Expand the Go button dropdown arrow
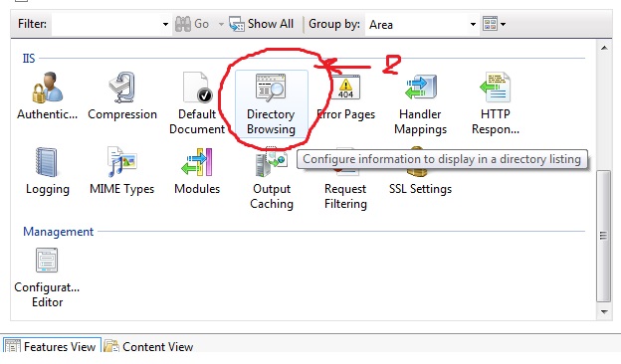Viewport: 621px width, 364px height. tap(221, 25)
